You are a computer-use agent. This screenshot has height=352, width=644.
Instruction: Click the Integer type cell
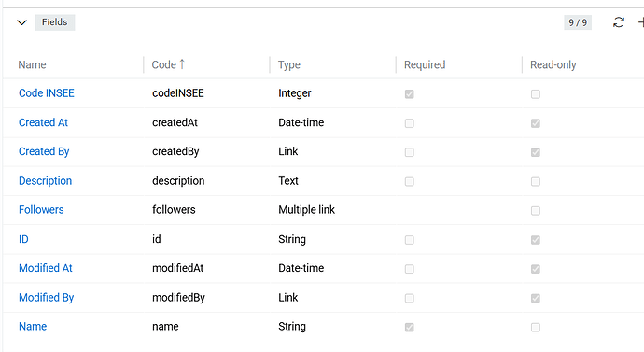295,93
